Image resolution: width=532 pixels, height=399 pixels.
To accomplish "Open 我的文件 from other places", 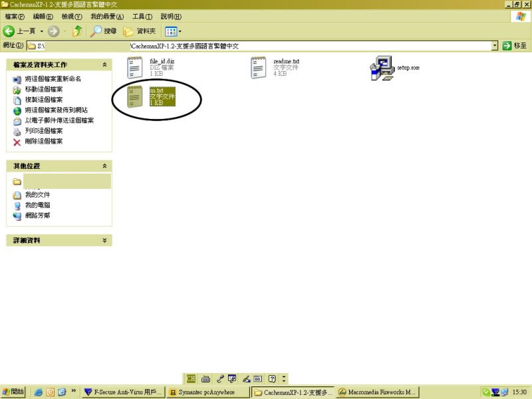I will click(37, 195).
